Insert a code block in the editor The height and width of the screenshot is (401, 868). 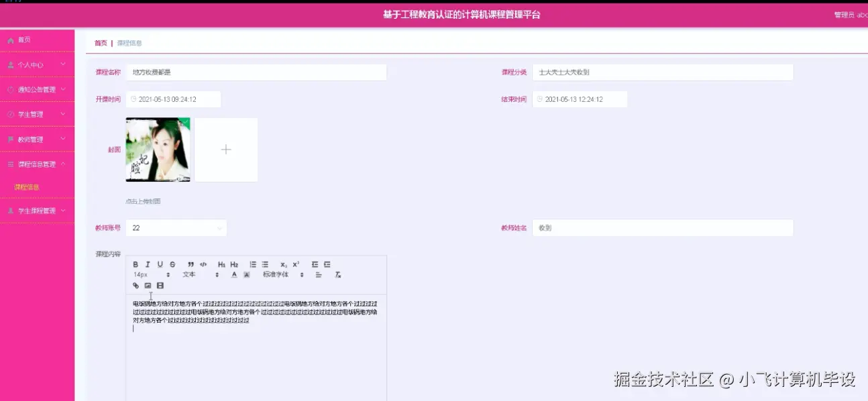(203, 265)
